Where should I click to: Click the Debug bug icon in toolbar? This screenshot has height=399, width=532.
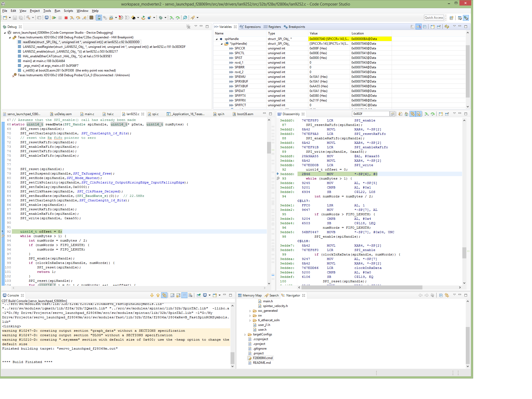pos(161,18)
